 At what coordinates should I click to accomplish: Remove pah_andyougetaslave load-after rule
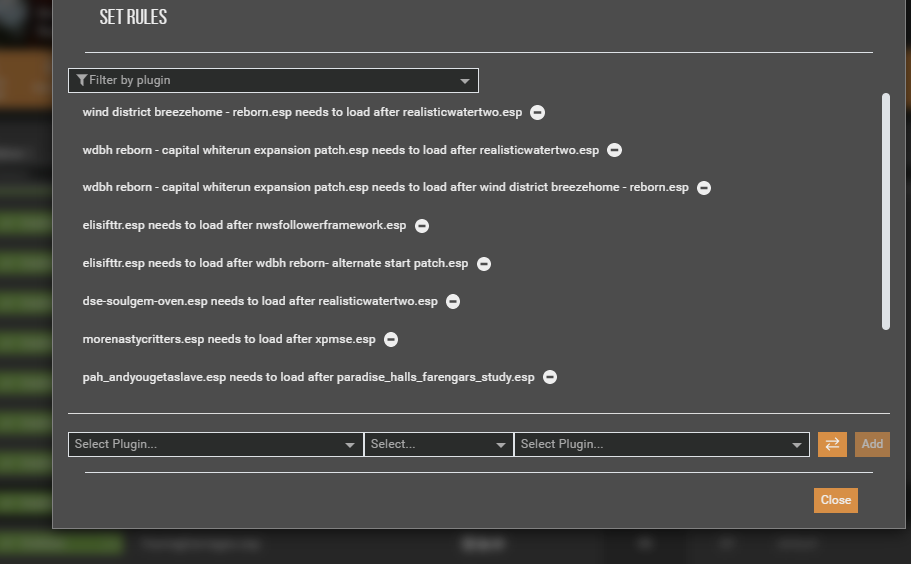coord(550,377)
